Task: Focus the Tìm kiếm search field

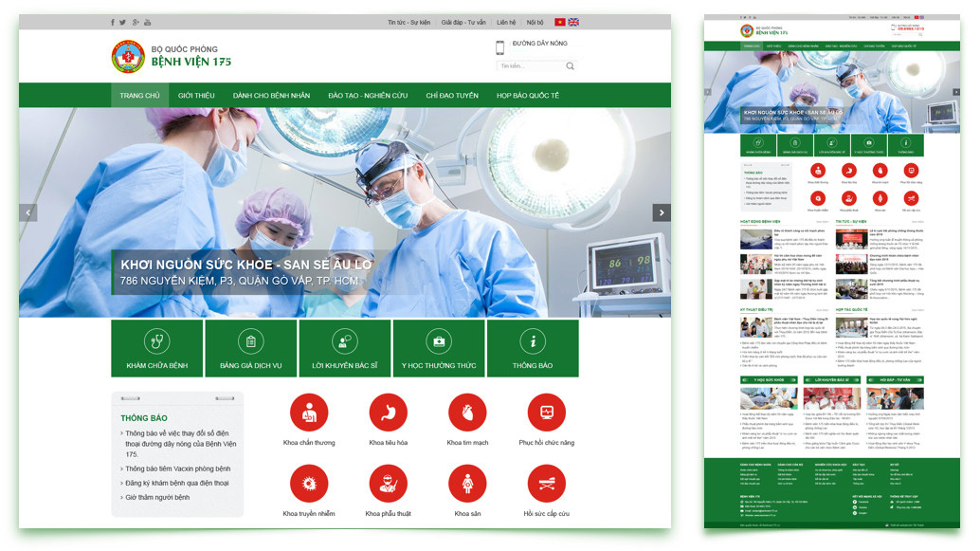Action: (529, 66)
